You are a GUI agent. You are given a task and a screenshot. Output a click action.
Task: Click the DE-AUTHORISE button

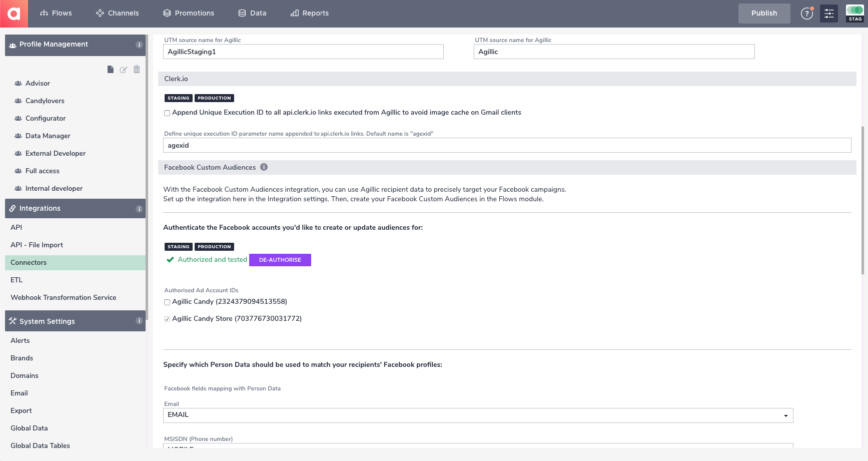280,260
